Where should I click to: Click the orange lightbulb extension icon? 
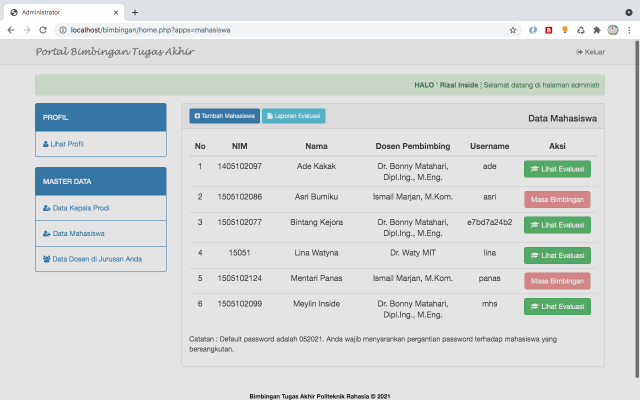click(x=565, y=30)
